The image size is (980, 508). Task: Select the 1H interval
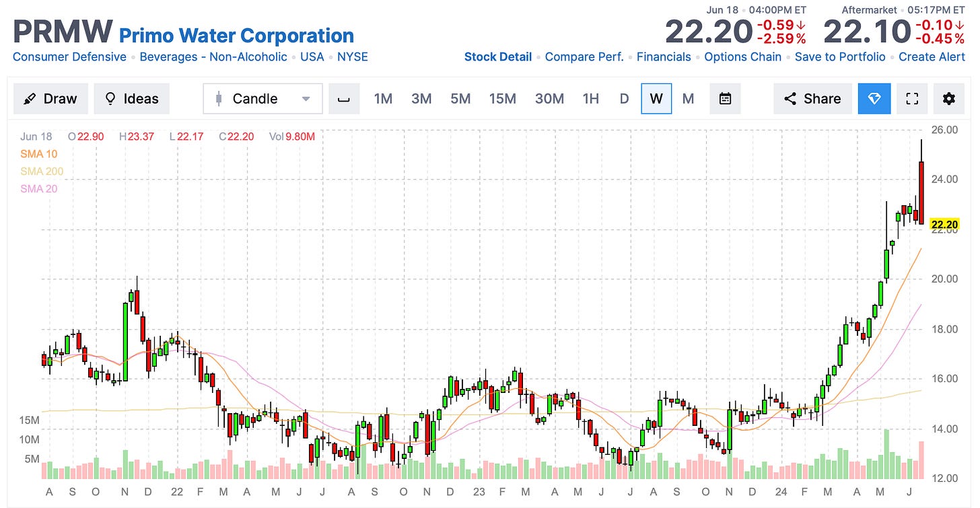pos(590,99)
